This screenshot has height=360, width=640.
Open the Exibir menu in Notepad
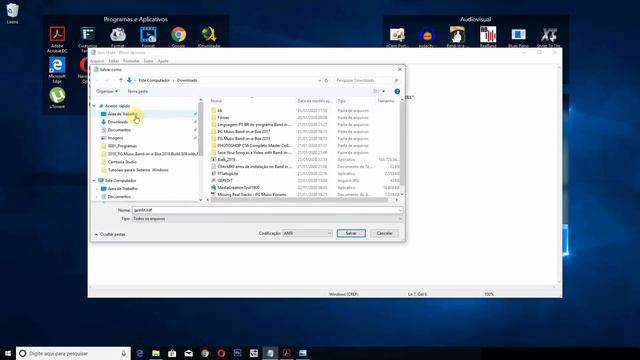(x=149, y=61)
